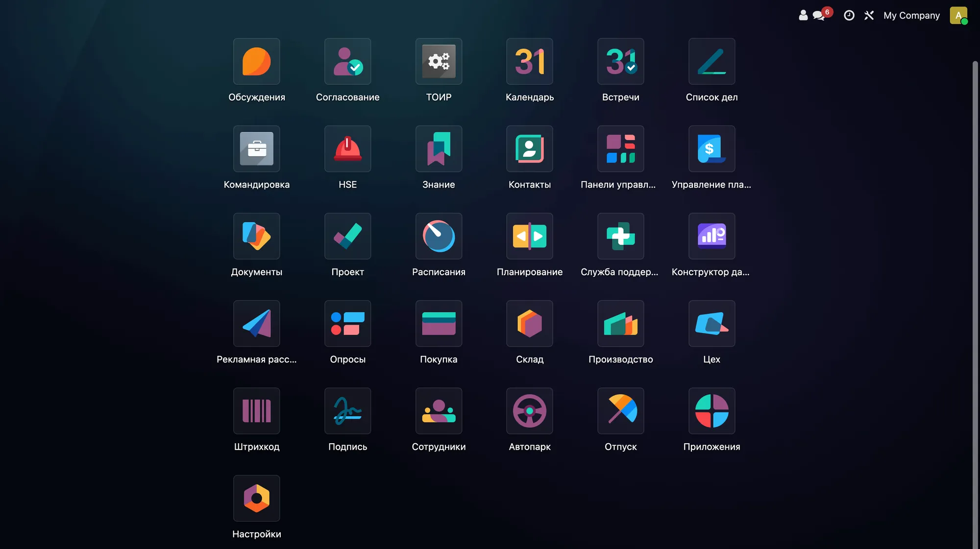Open the Согласование app

[347, 61]
